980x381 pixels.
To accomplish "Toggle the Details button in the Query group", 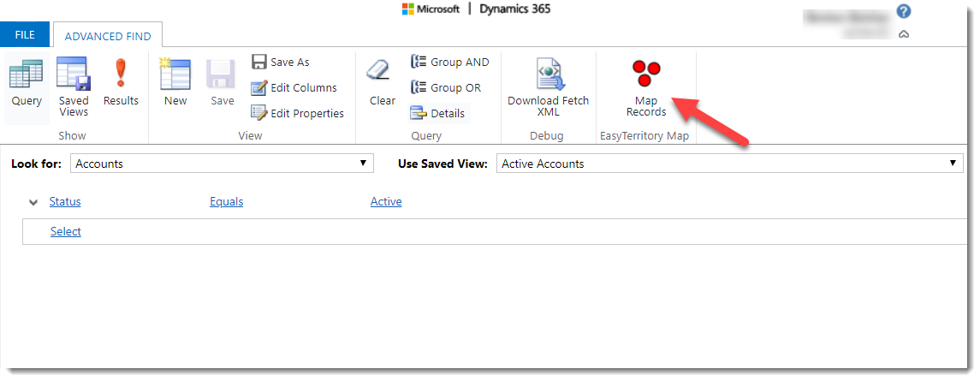I will (x=438, y=113).
